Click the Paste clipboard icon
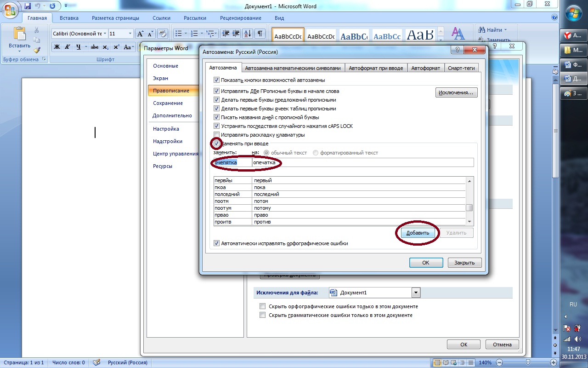 coord(19,35)
